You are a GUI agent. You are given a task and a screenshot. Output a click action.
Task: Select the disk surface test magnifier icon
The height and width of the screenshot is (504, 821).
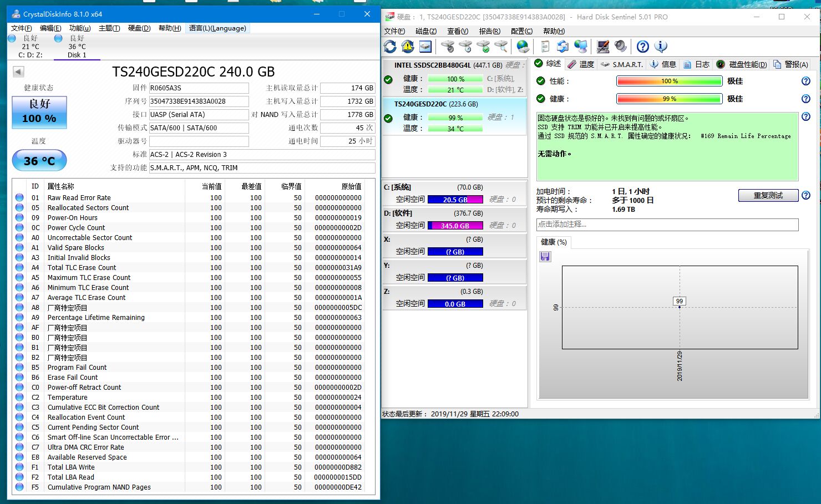[x=500, y=47]
